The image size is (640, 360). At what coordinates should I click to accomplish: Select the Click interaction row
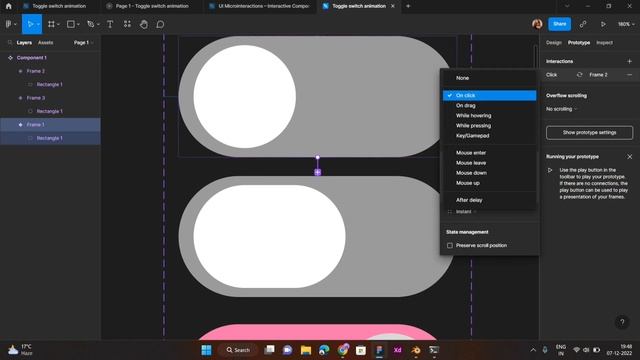point(589,75)
